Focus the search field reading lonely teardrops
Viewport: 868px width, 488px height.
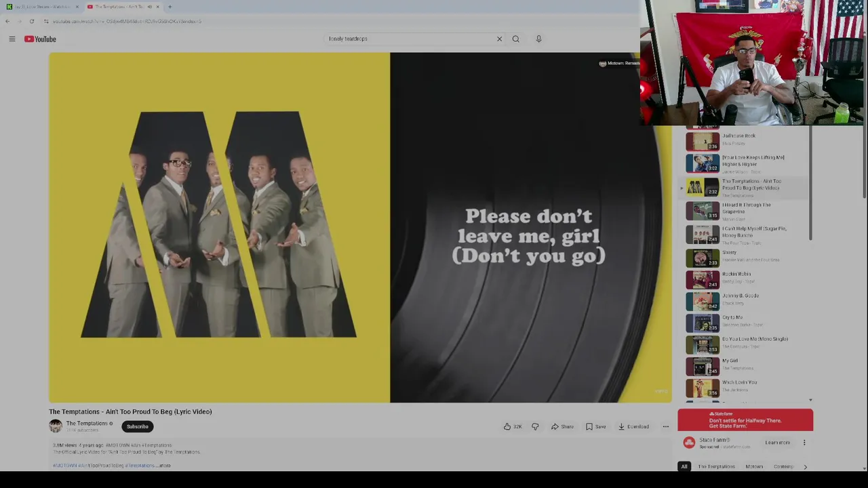(x=410, y=39)
